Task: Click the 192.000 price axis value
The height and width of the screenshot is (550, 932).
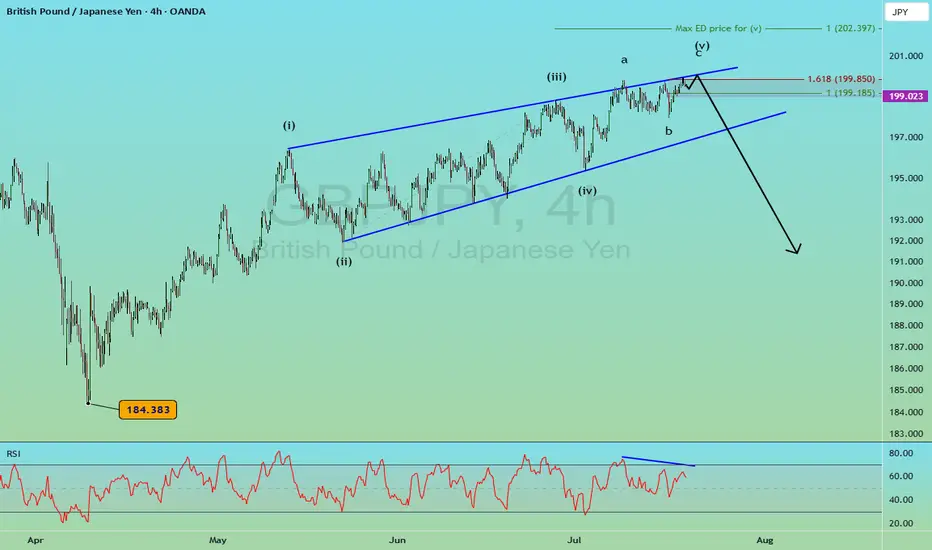Action: [x=906, y=241]
